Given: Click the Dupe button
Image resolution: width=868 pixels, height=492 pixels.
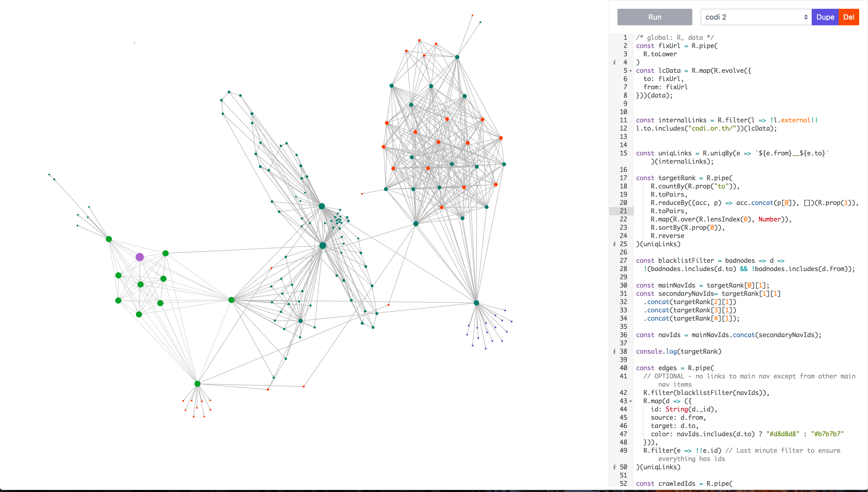Looking at the screenshot, I should tap(825, 17).
